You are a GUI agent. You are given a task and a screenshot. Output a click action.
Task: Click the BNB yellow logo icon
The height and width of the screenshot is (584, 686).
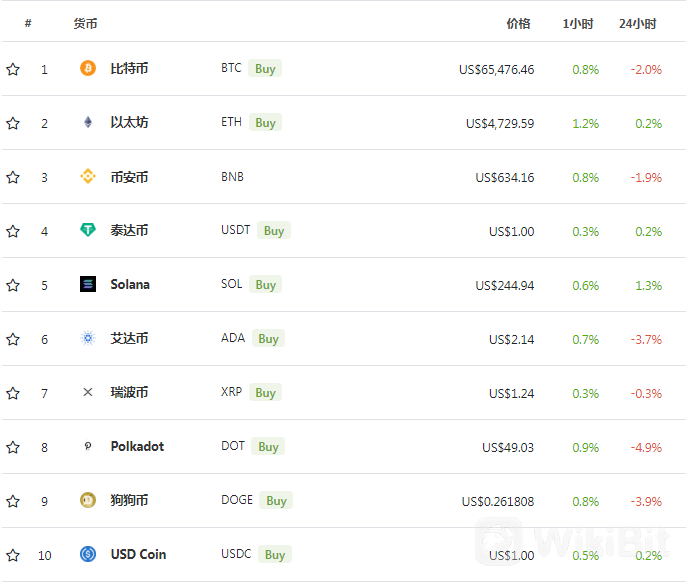tap(88, 176)
